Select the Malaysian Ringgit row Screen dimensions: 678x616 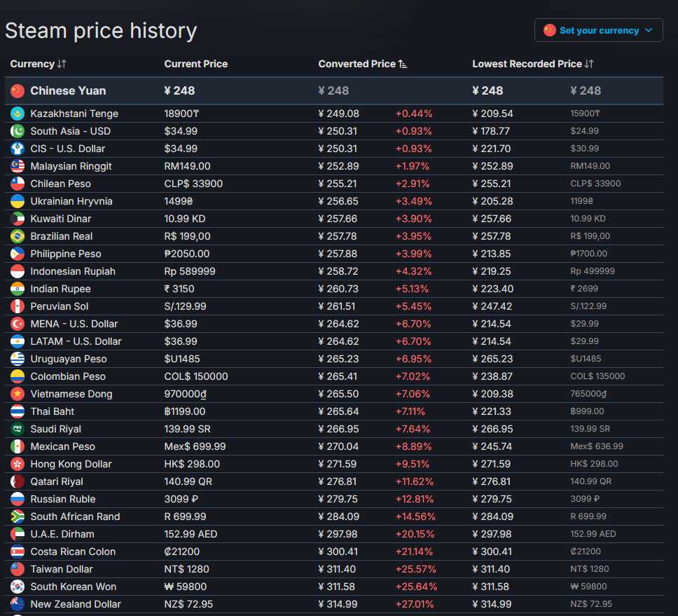[x=334, y=166]
